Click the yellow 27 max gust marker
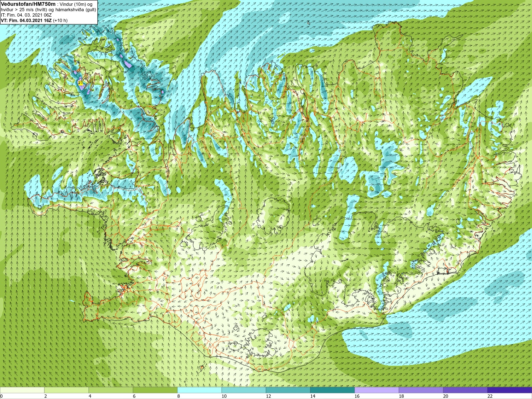 81,83
